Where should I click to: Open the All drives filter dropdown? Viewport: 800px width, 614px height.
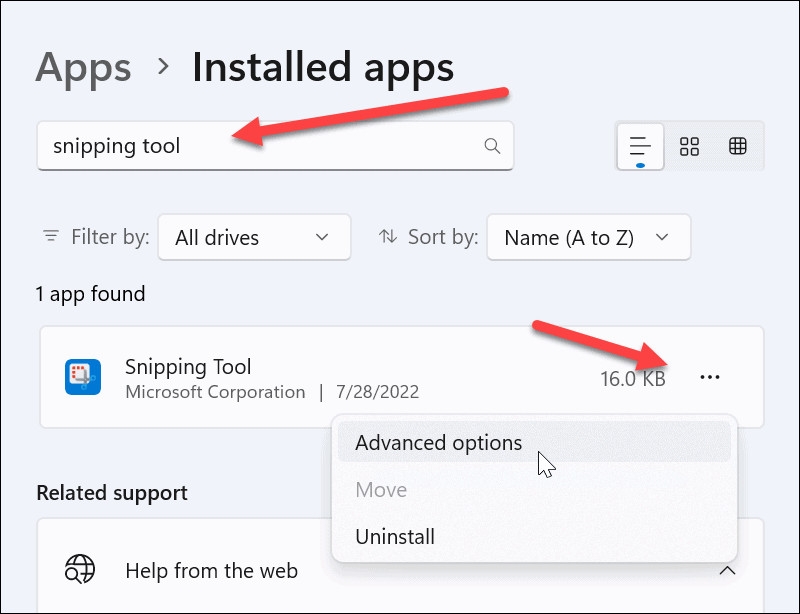[x=254, y=237]
